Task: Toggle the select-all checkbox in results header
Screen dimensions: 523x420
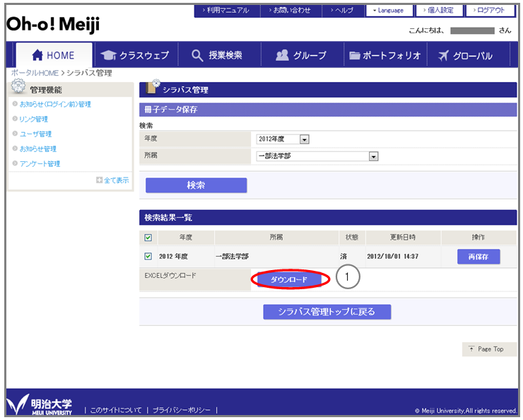Action: coord(148,238)
